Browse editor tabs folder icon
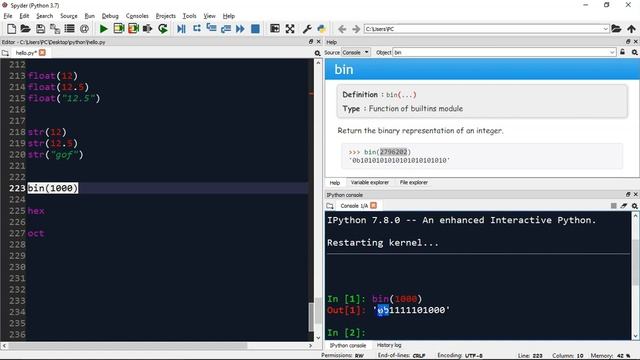 pos(5,53)
